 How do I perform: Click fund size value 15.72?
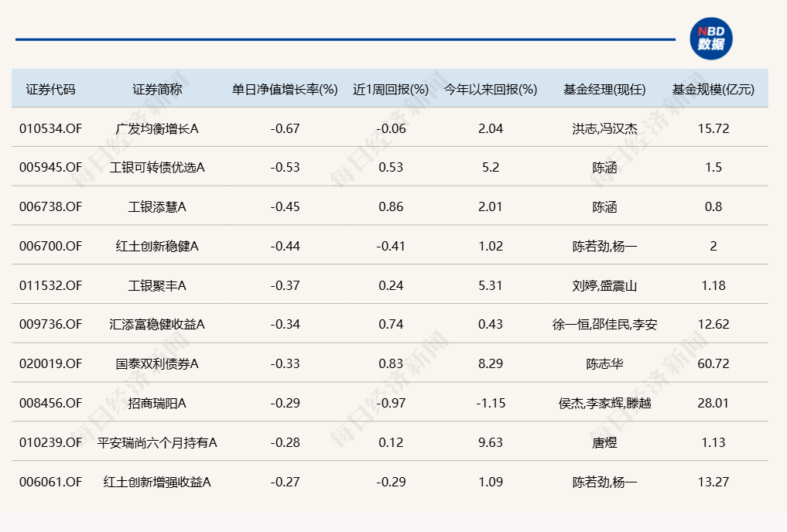point(713,128)
